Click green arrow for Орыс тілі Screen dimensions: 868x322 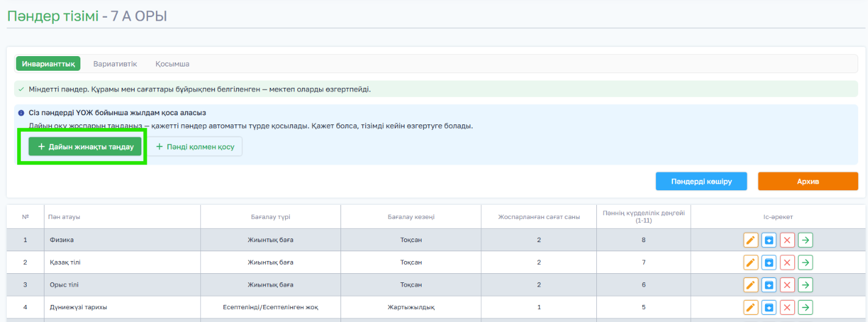tap(805, 285)
